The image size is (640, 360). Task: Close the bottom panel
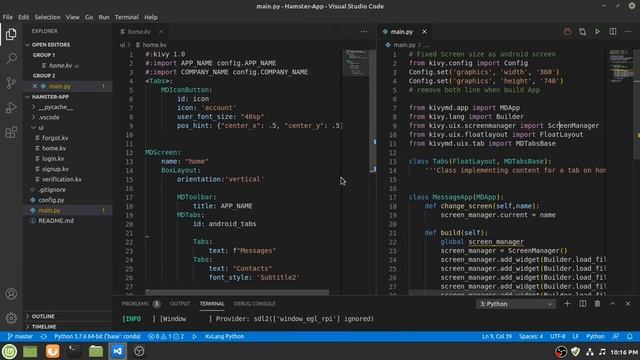point(628,304)
